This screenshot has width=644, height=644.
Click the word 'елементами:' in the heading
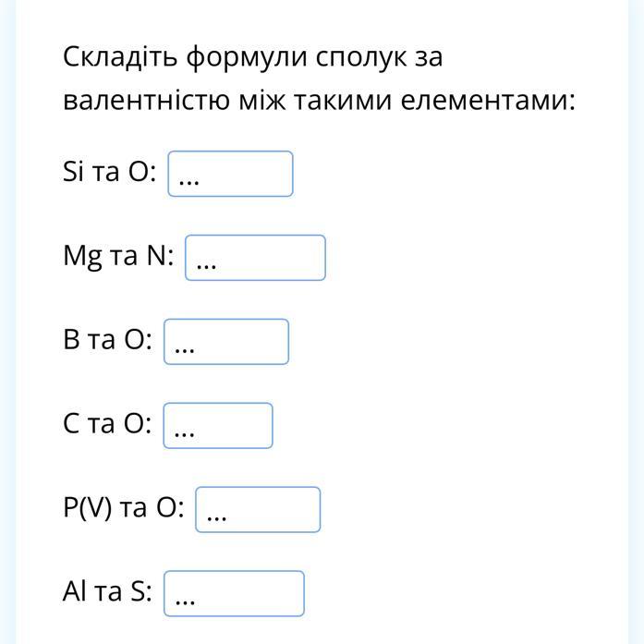pos(488,100)
